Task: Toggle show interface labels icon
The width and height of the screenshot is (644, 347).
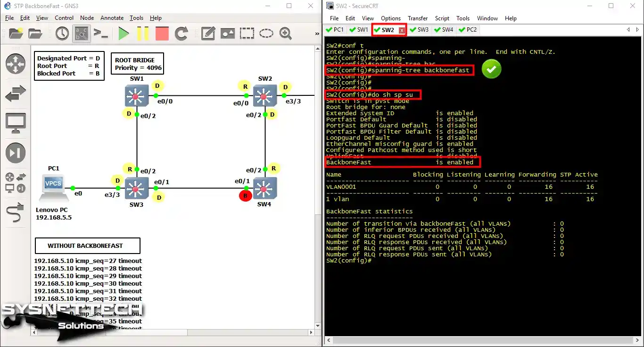Action: tap(81, 34)
